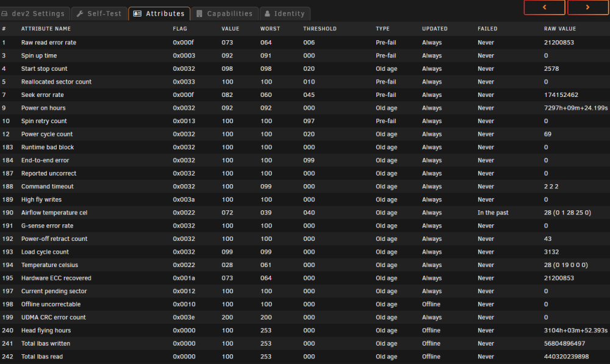
Task: Click the Worst column header
Action: [x=270, y=29]
